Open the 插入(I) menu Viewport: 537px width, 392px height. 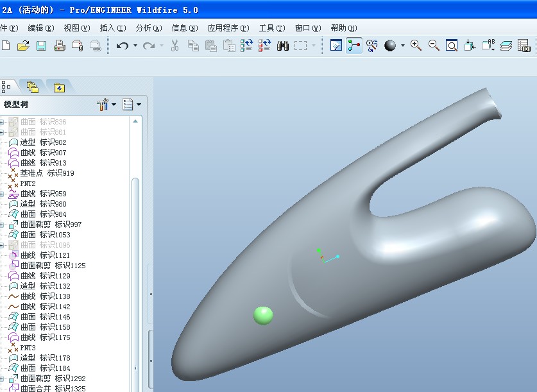click(x=113, y=28)
